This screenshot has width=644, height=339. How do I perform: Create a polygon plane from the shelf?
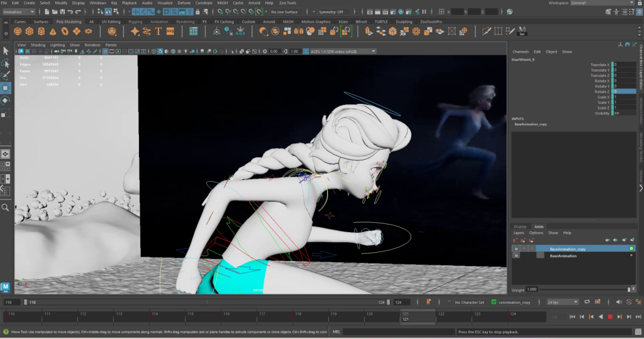(76, 31)
